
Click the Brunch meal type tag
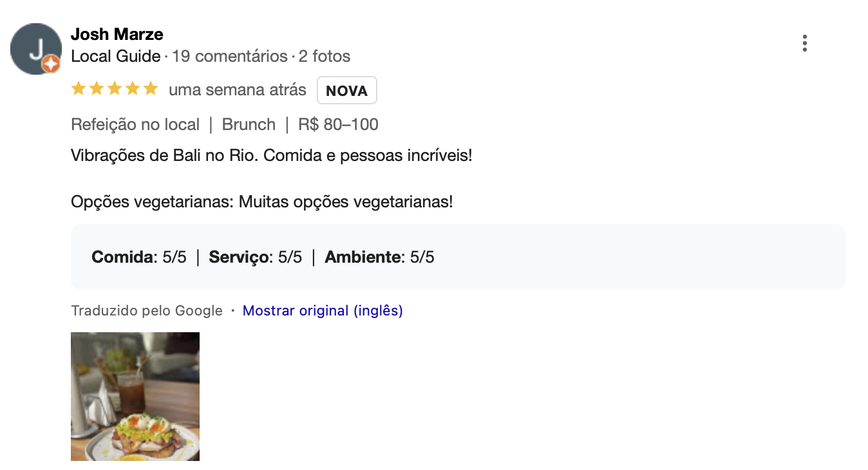[249, 124]
